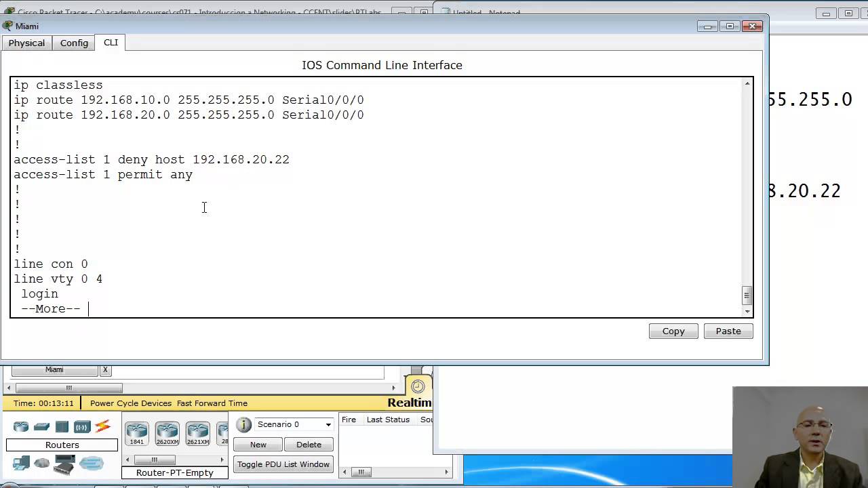Viewport: 868px width, 488px height.
Task: Switch to the Physical tab
Action: point(26,43)
